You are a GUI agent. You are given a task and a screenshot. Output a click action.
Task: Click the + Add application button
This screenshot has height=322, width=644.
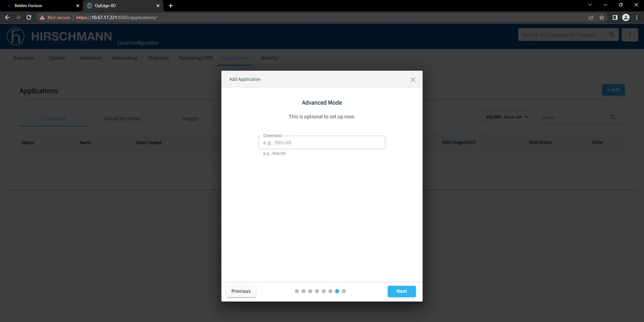pyautogui.click(x=613, y=89)
